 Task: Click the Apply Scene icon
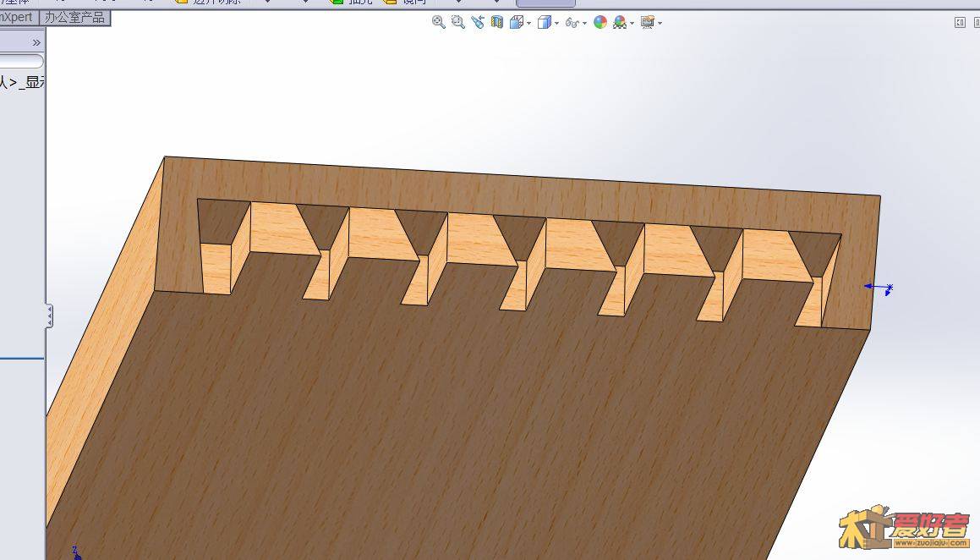pyautogui.click(x=620, y=23)
